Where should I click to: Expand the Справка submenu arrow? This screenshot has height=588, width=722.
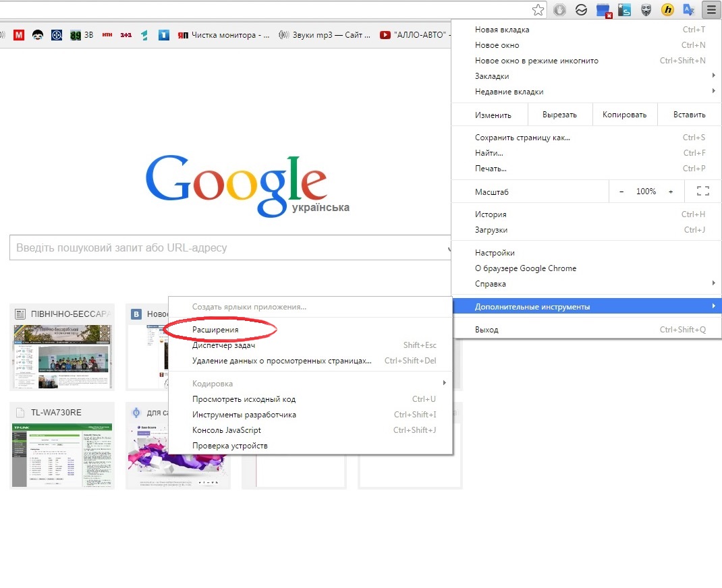(x=713, y=283)
